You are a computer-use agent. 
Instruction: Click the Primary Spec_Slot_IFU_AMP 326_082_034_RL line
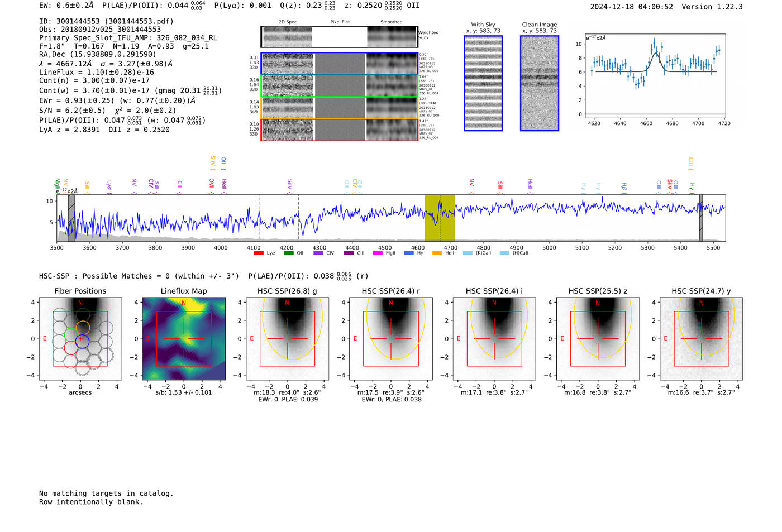click(x=128, y=38)
